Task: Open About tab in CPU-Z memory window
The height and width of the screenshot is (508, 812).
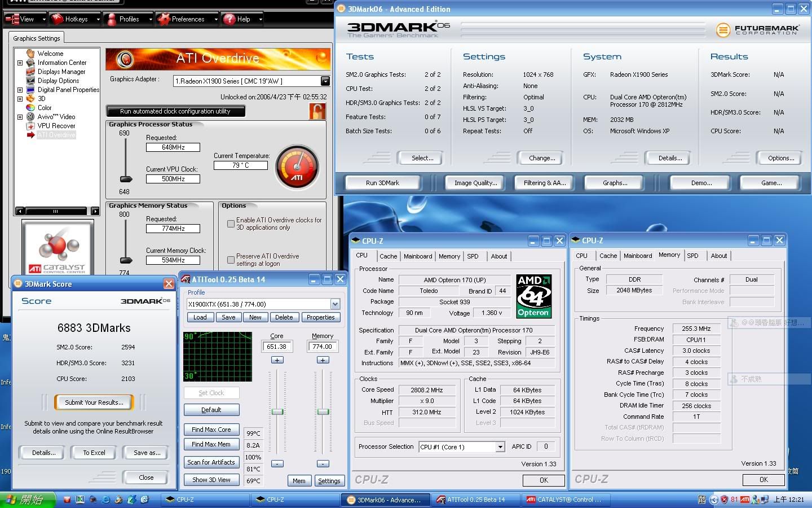Action: pos(718,256)
